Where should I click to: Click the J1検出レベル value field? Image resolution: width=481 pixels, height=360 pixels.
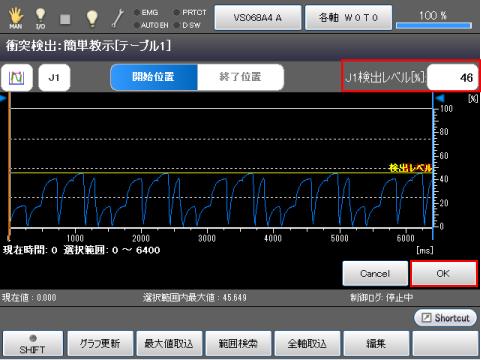tap(452, 78)
